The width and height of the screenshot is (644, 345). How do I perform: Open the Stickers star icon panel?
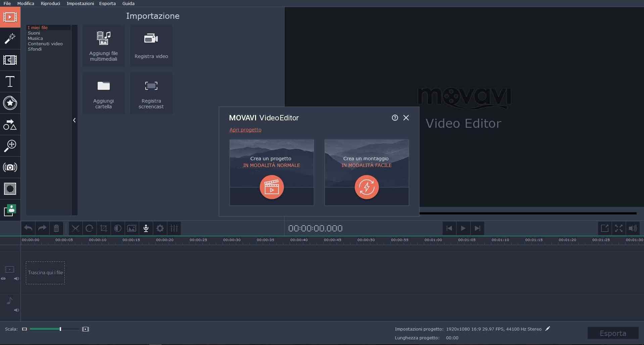10,103
